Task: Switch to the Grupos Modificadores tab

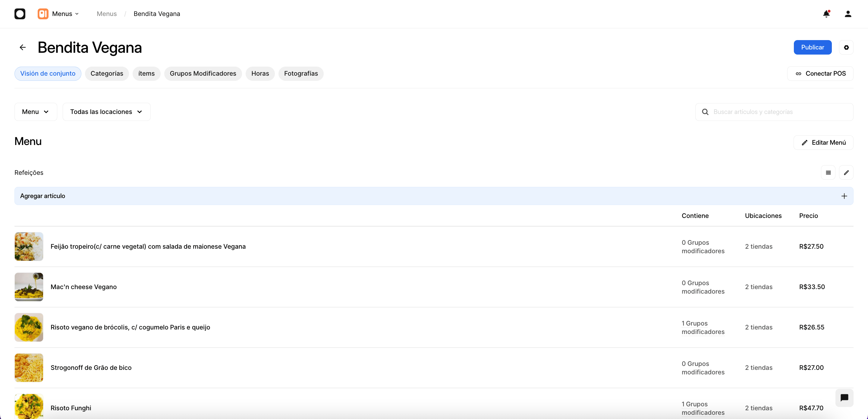Action: click(x=203, y=74)
